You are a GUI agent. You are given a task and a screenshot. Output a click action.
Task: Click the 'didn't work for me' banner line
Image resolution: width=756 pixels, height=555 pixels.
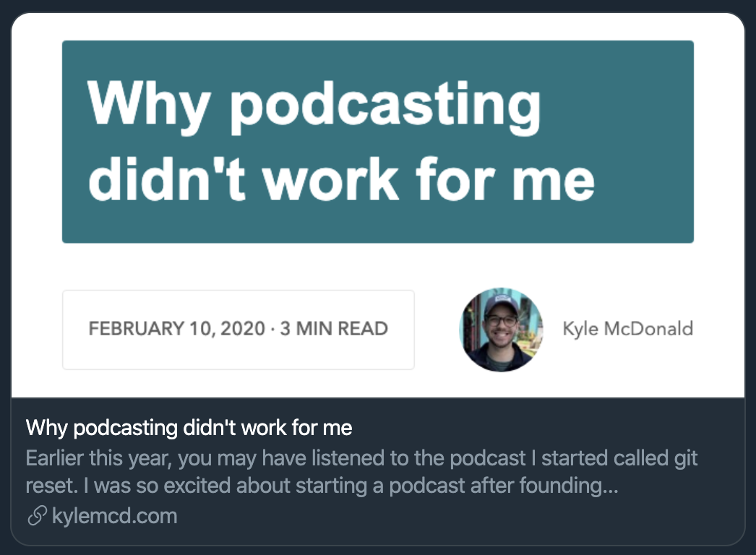pyautogui.click(x=341, y=179)
